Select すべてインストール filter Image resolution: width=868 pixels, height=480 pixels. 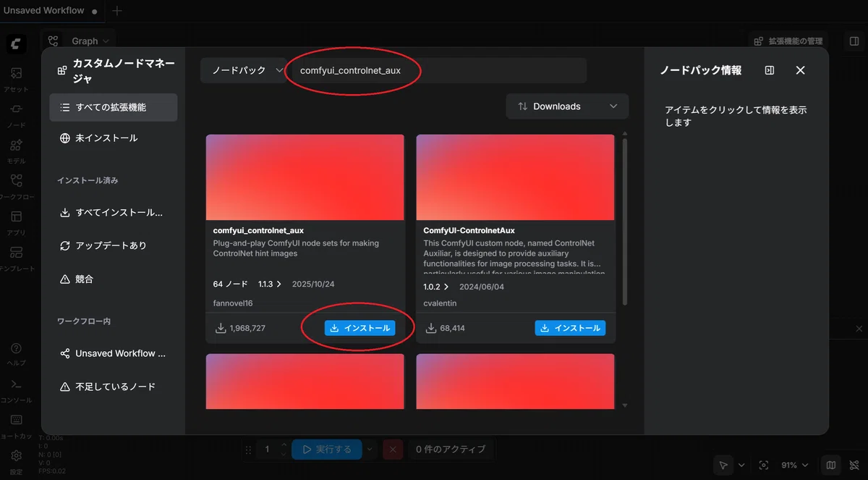tap(113, 213)
